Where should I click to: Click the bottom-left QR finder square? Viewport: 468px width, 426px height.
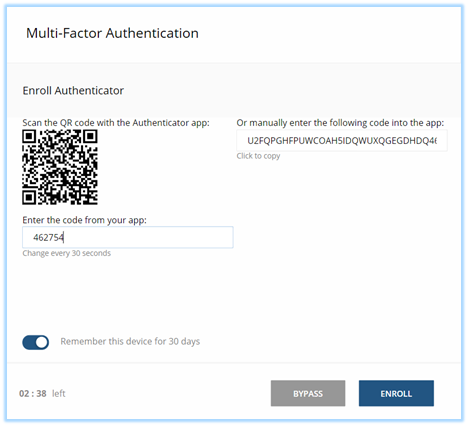tap(29, 198)
